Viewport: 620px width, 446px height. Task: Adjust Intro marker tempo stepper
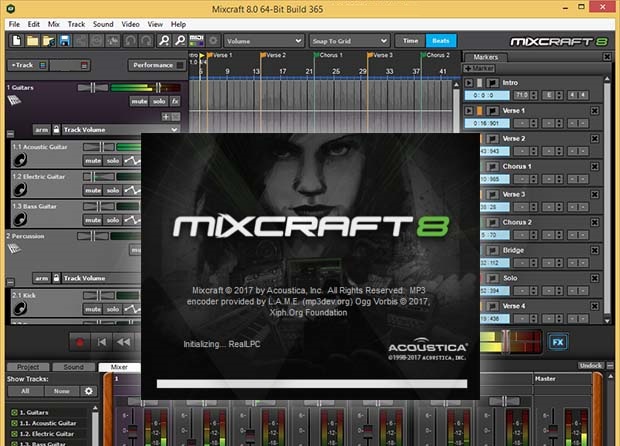click(x=534, y=95)
